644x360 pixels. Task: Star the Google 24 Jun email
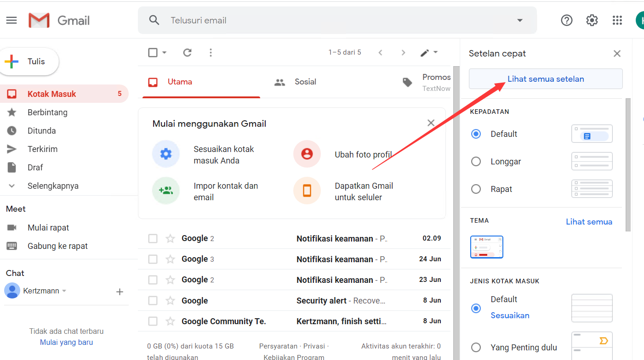point(171,259)
